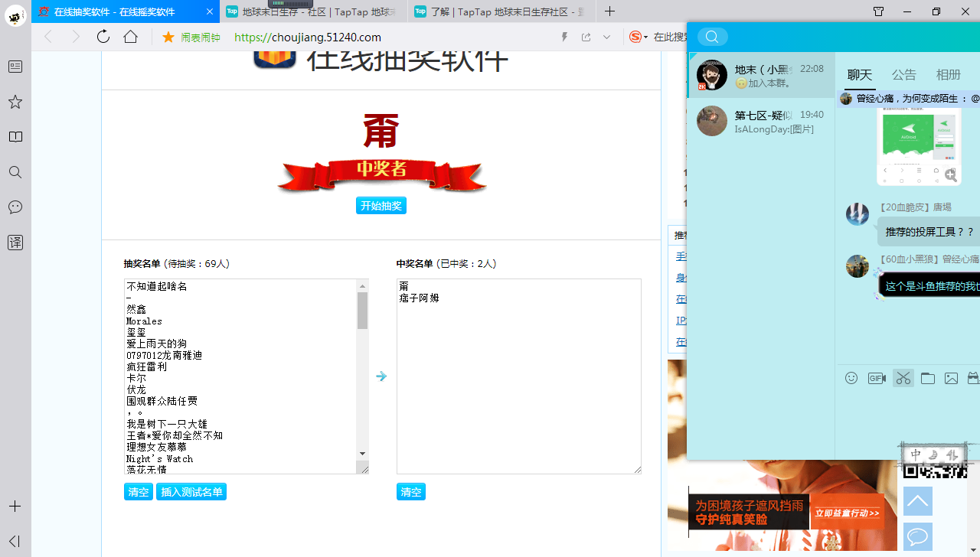Open the AirDroid screenshot image in chat
This screenshot has width=980, height=557.
tap(919, 145)
